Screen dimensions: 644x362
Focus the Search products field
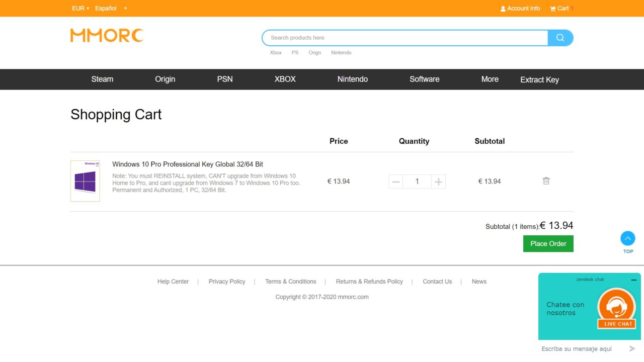[x=405, y=38]
